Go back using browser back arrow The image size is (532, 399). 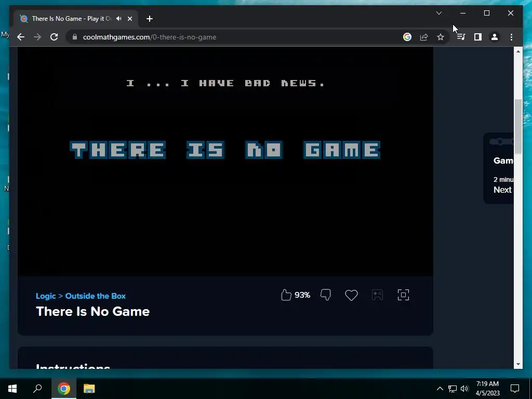(21, 37)
